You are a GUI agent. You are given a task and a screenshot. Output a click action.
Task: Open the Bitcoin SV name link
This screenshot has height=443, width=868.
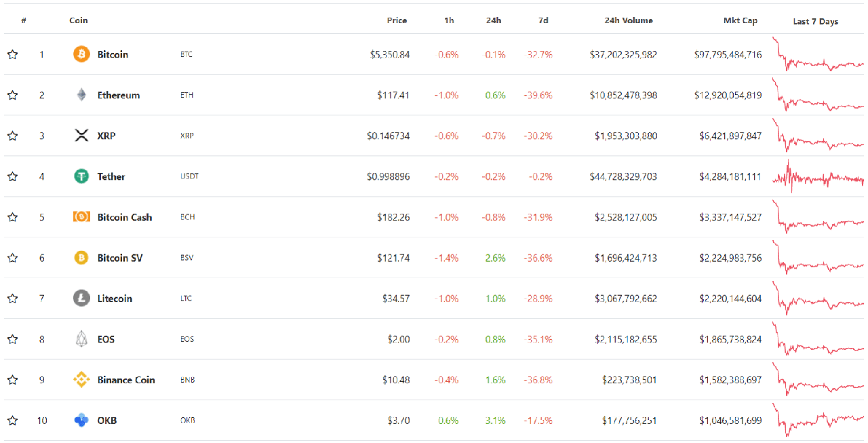120,258
